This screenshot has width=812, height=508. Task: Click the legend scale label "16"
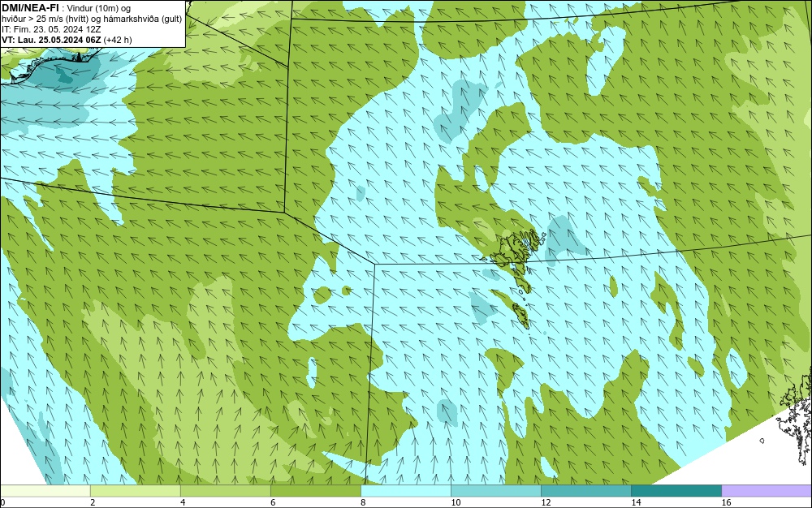[727, 502]
